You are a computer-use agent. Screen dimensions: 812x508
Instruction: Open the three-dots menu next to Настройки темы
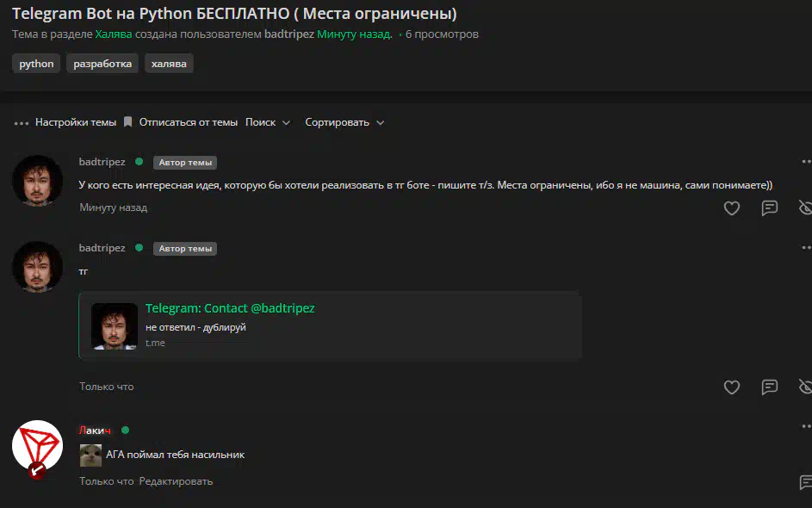(22, 123)
